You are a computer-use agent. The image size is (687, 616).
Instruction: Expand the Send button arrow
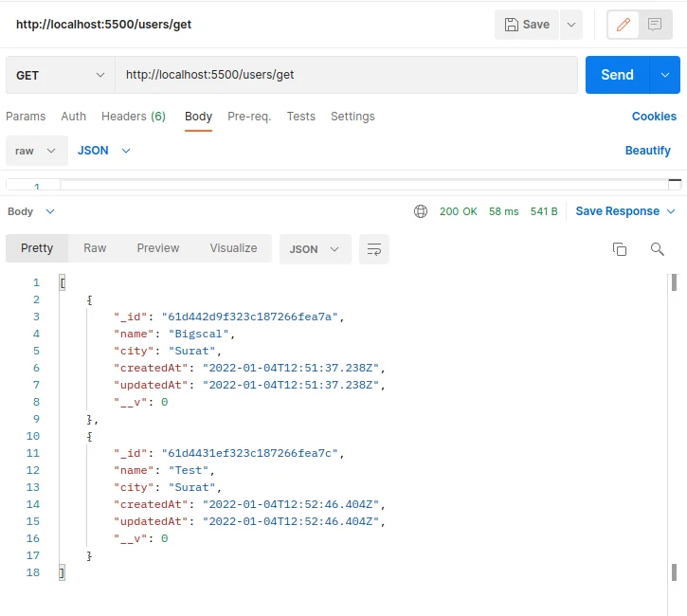point(664,75)
